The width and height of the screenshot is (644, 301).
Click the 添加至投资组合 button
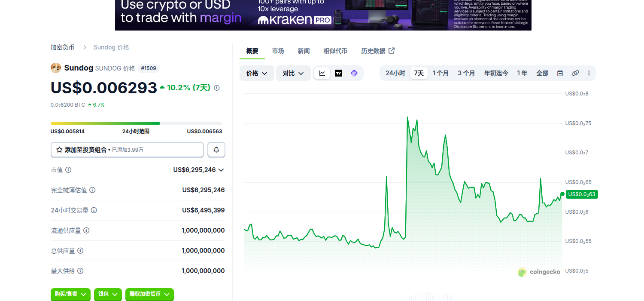click(127, 150)
